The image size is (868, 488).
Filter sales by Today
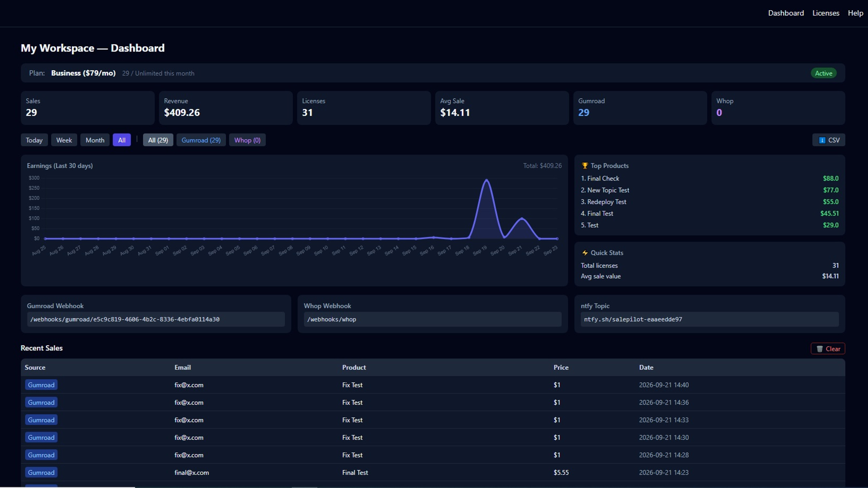point(34,140)
